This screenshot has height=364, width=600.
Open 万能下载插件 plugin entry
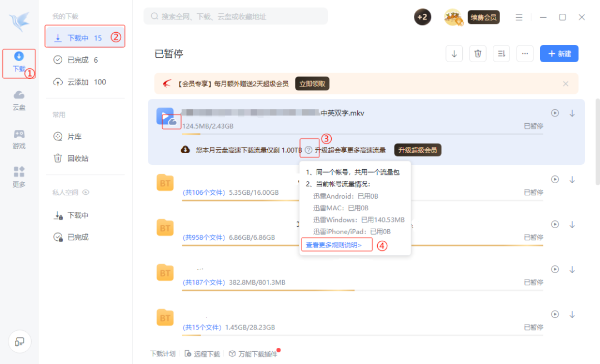[253, 353]
